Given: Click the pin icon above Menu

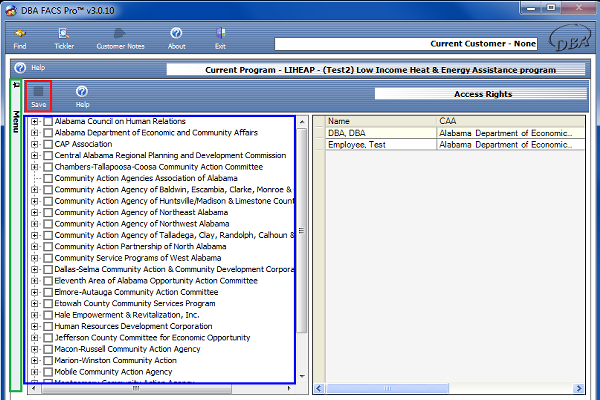Looking at the screenshot, I should coord(16,85).
